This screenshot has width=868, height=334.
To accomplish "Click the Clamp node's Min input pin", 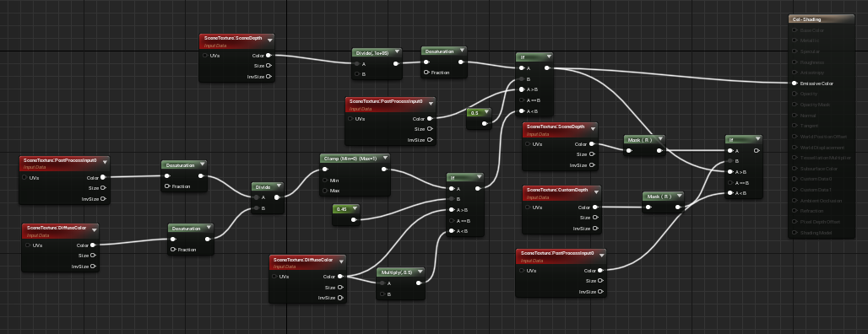I will (x=325, y=180).
